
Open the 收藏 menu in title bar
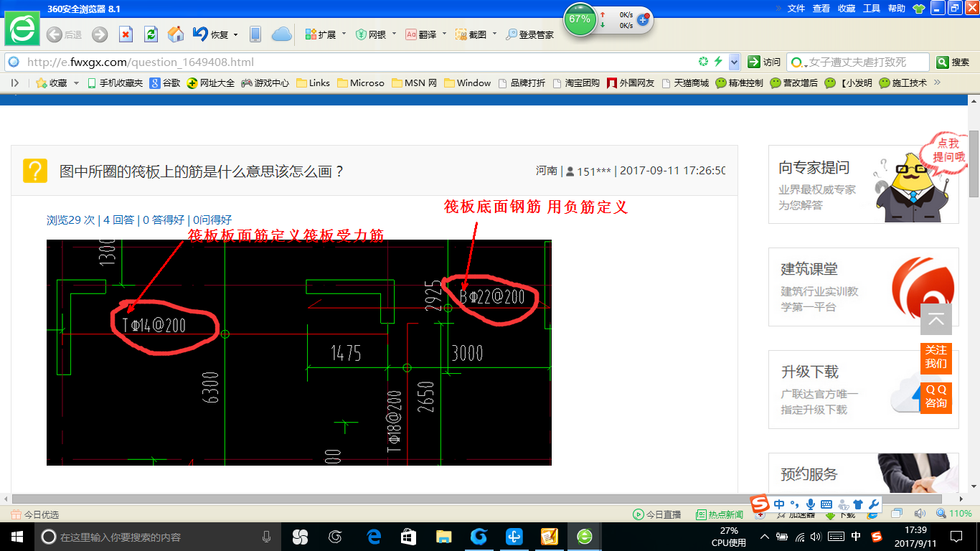click(x=847, y=9)
